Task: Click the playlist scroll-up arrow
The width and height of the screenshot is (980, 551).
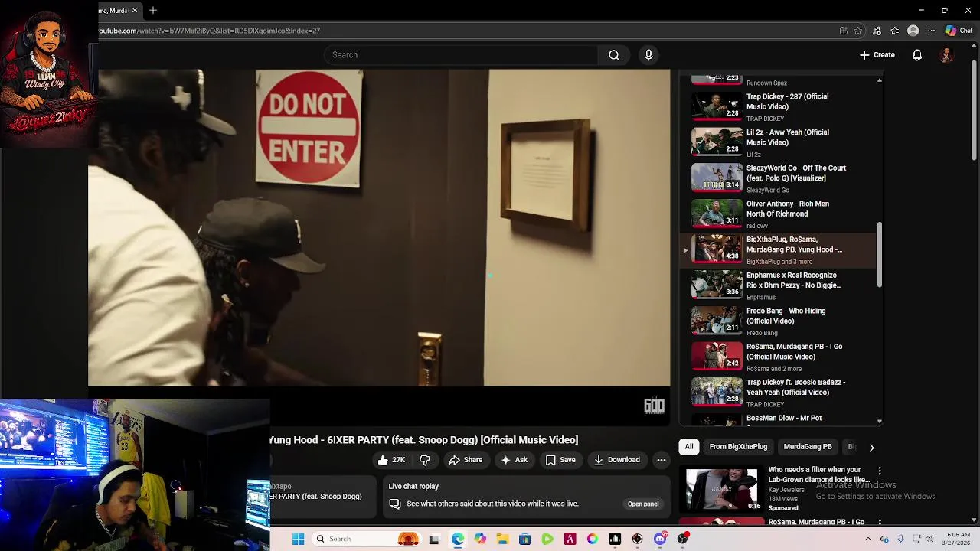Action: coord(880,80)
